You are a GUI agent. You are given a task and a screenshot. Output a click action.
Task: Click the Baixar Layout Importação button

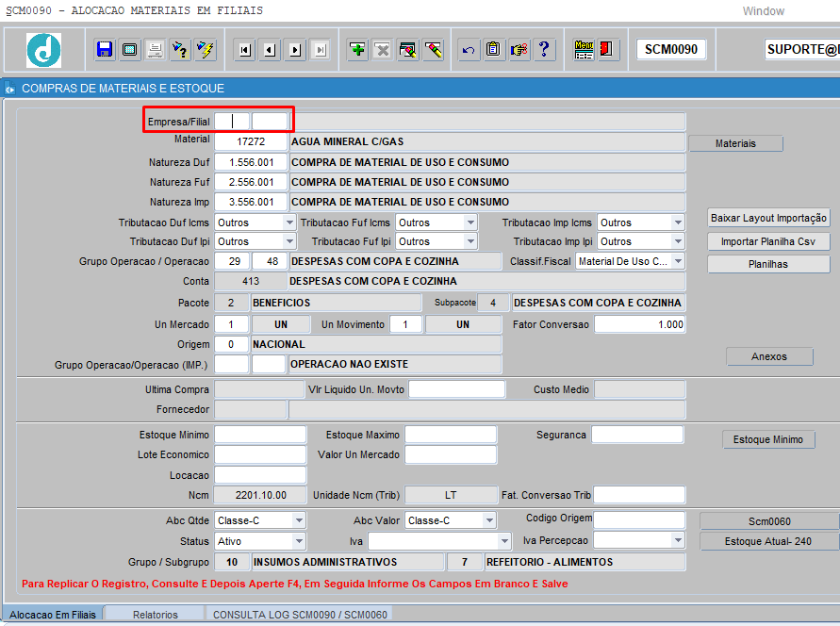pyautogui.click(x=768, y=218)
